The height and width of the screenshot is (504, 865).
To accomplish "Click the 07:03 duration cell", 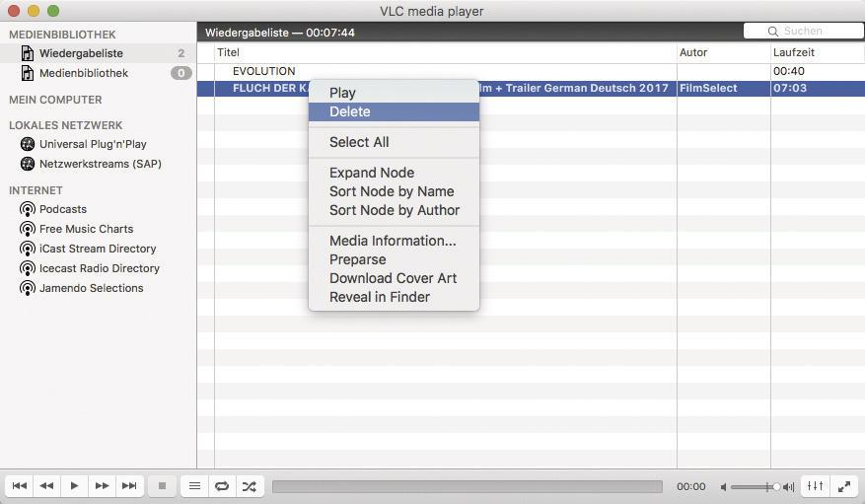I will click(818, 88).
